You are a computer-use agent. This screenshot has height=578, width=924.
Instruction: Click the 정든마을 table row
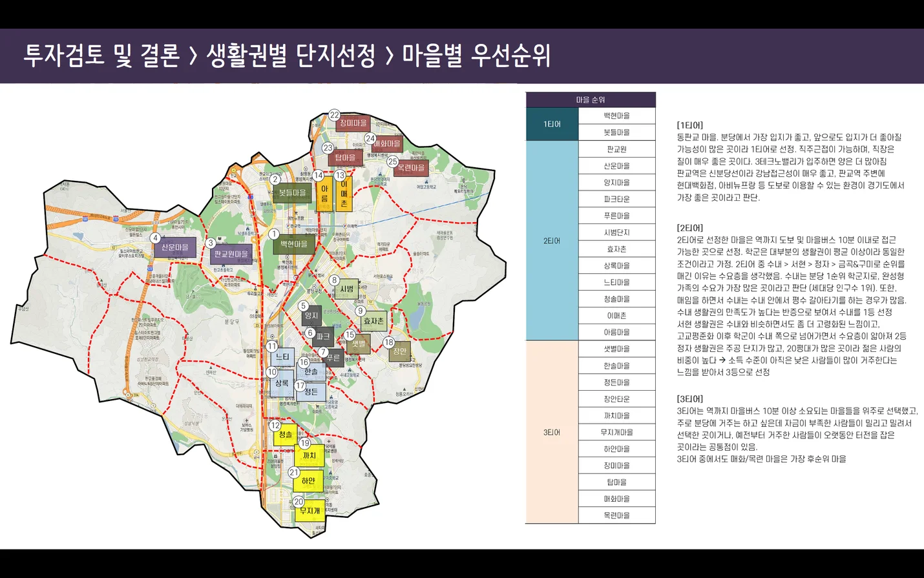coord(617,382)
